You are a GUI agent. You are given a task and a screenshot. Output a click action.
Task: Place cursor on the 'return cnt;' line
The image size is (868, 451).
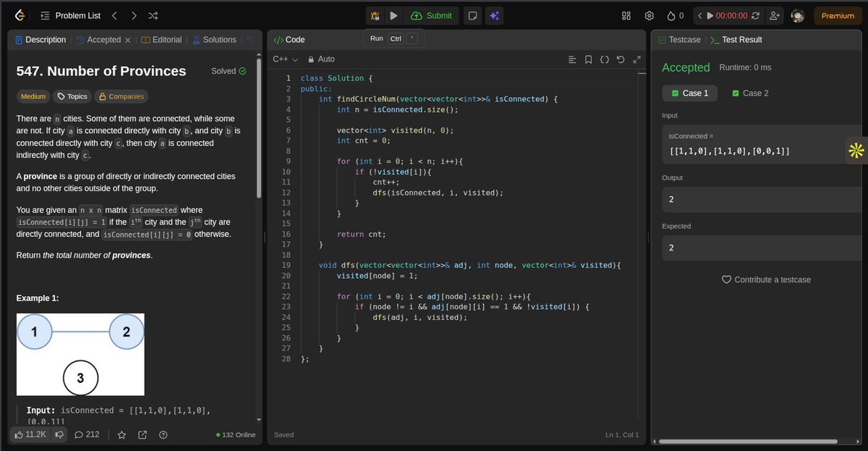pos(361,235)
